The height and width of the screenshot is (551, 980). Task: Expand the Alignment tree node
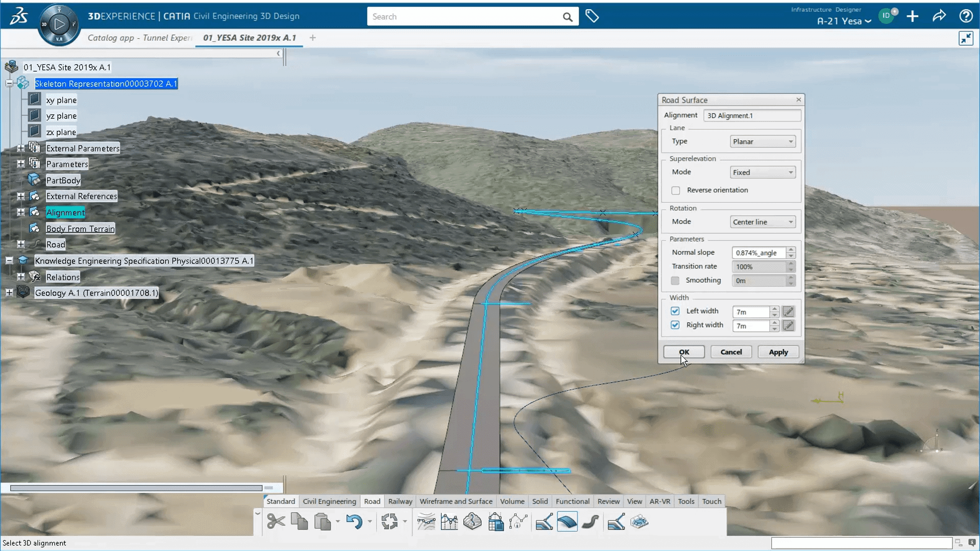pos(20,212)
